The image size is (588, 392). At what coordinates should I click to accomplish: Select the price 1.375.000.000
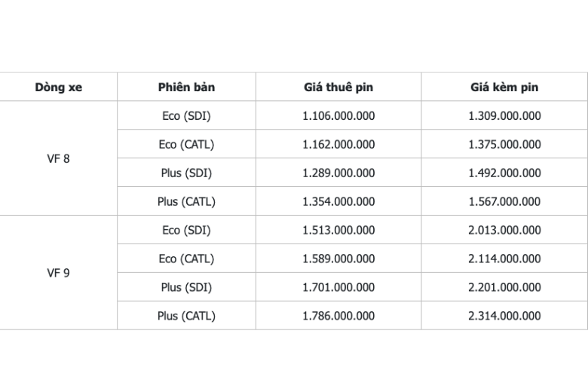click(504, 145)
